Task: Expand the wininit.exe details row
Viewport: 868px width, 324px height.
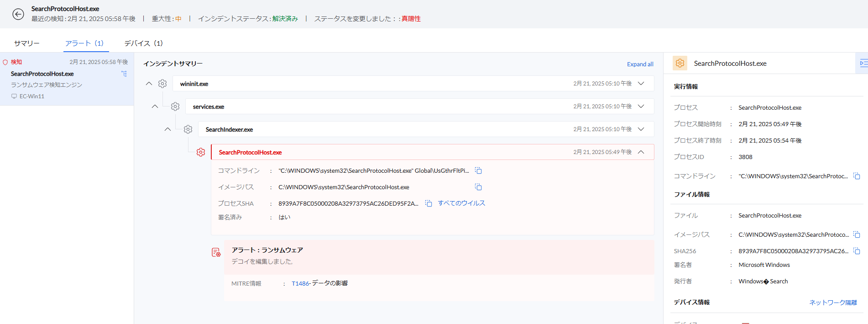Action: [641, 84]
